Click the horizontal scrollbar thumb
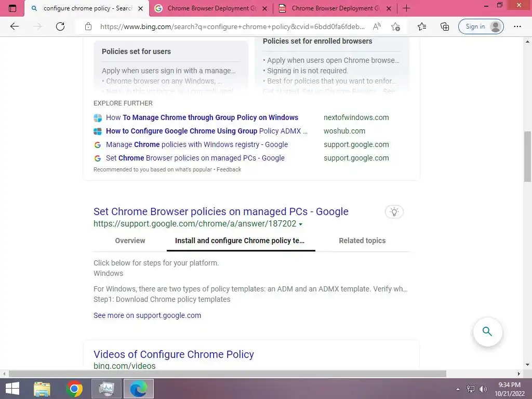 click(x=228, y=374)
